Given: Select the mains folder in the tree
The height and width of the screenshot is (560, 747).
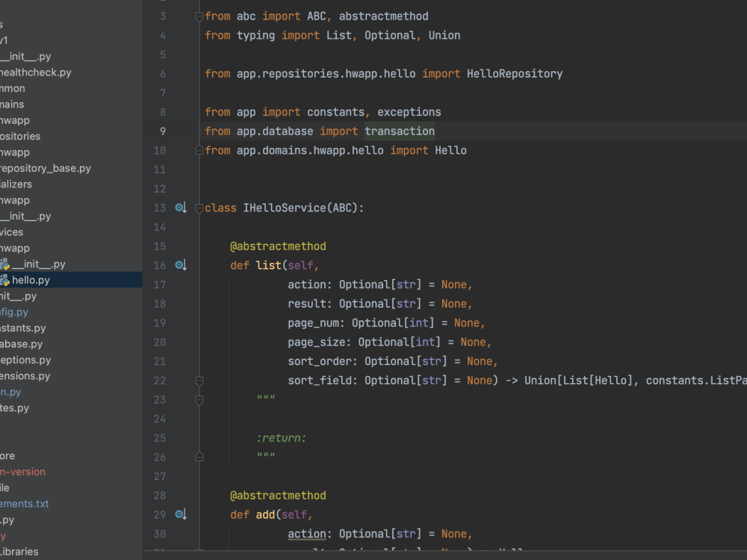Looking at the screenshot, I should pos(12,105).
